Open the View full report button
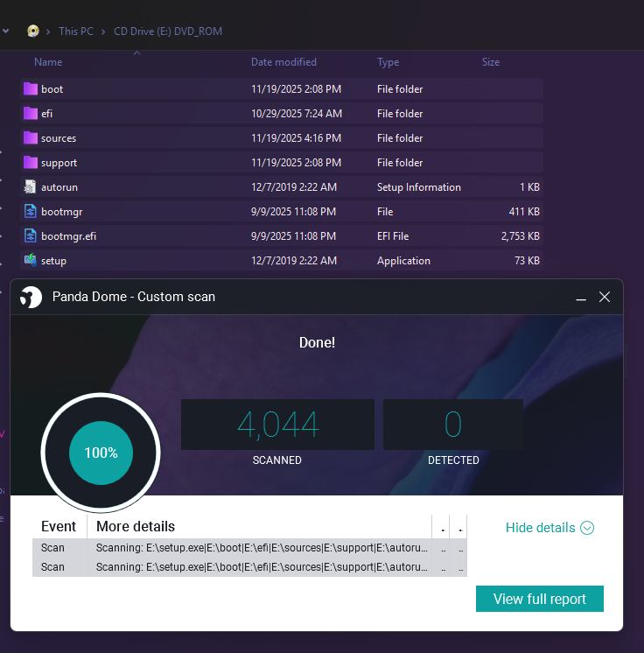Image resolution: width=644 pixels, height=653 pixels. 540,599
